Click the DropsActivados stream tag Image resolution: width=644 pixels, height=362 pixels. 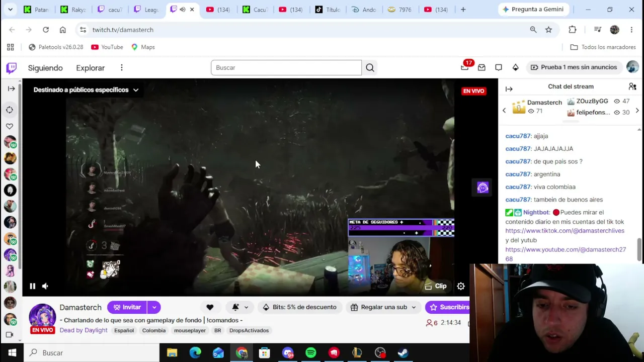tap(249, 330)
